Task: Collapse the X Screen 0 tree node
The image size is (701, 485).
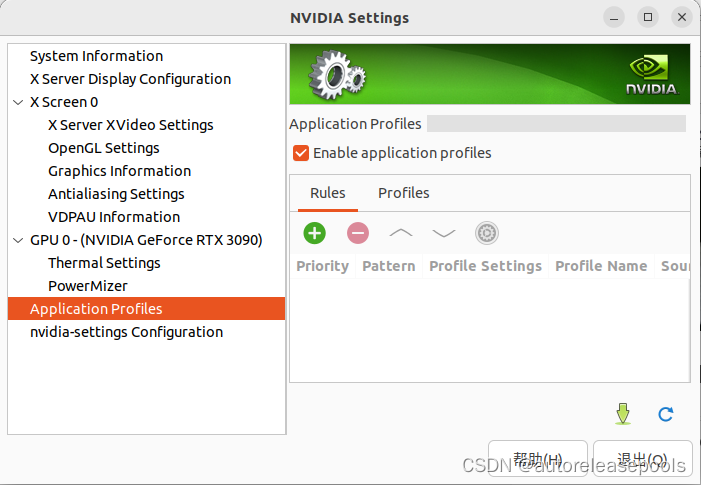Action: pyautogui.click(x=18, y=102)
